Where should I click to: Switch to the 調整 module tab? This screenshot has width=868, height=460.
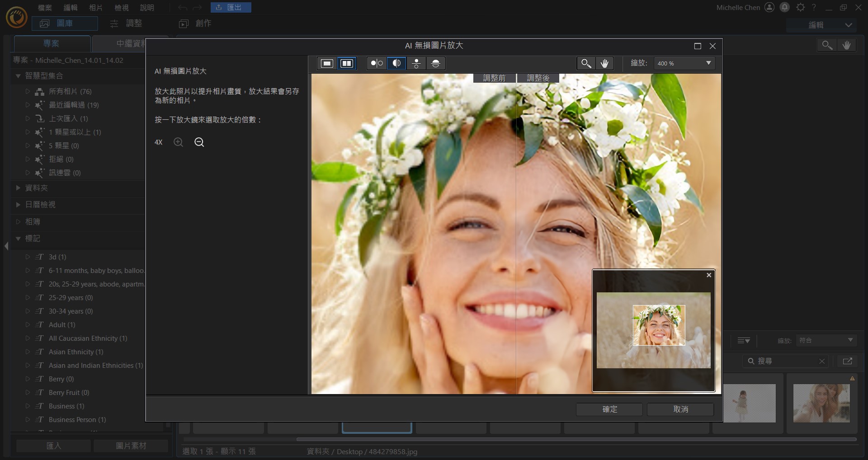pos(127,23)
